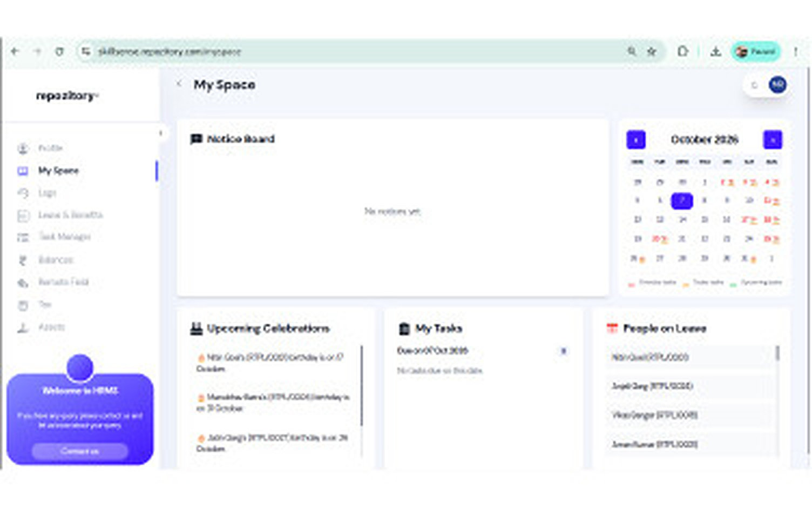Click the My Space sidebar icon
The width and height of the screenshot is (812, 508).
[23, 171]
